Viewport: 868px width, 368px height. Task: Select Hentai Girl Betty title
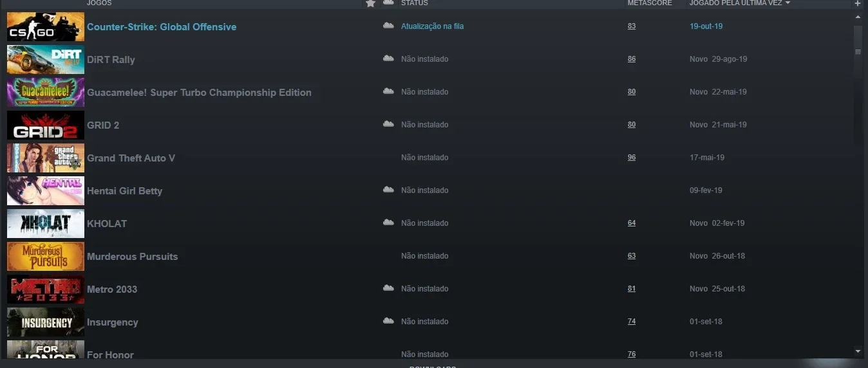[x=124, y=191]
